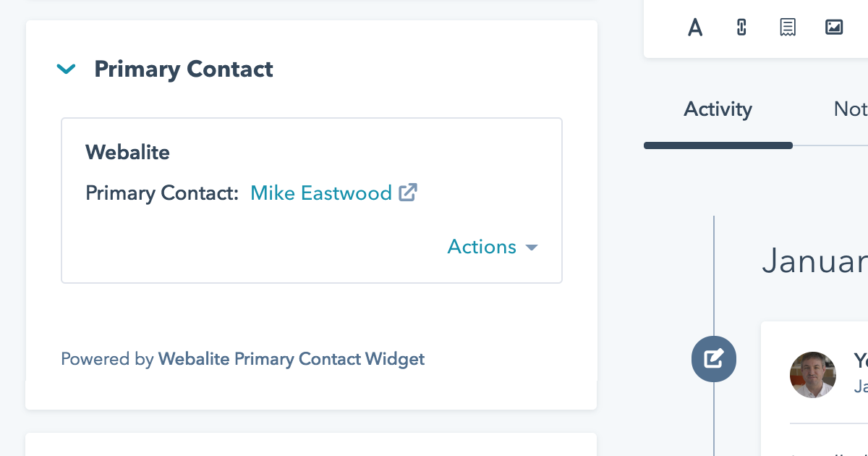
Task: Open the Webalite Primary Contact Widget link
Action: click(x=291, y=359)
